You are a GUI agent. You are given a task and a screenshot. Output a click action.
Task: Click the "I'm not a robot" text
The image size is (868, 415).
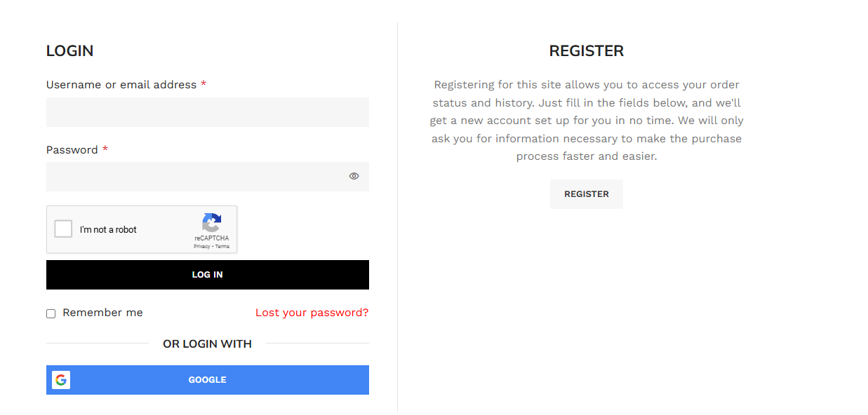[108, 230]
